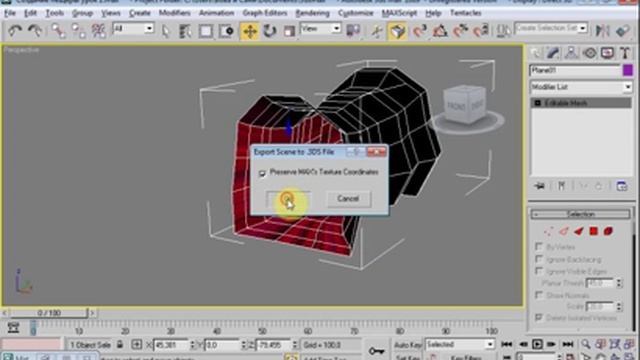Click the Pin Stack icon
The height and width of the screenshot is (360, 640).
coord(540,186)
